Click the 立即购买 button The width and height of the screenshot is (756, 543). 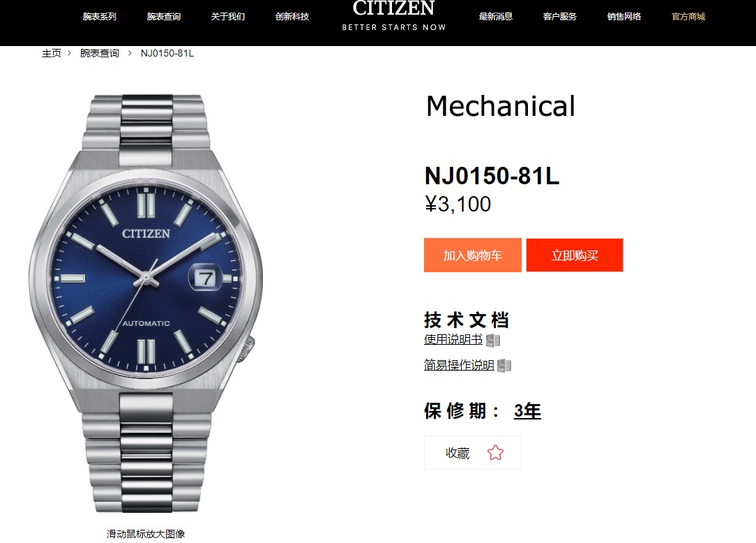[x=575, y=255]
